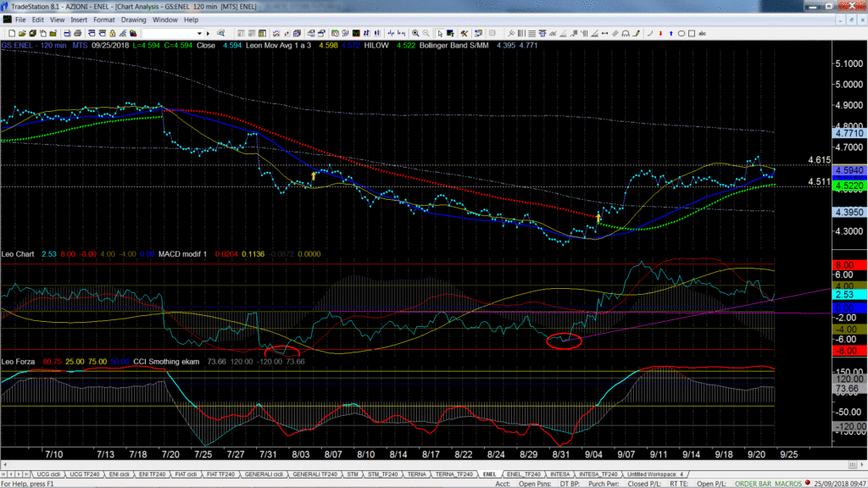Open the symbol combo box dropdown arrow

tap(200, 34)
